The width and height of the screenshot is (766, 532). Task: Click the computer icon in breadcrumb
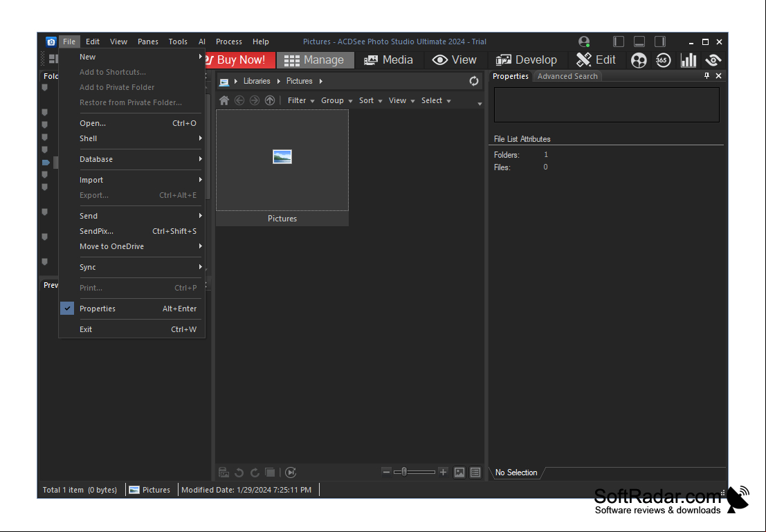(224, 82)
